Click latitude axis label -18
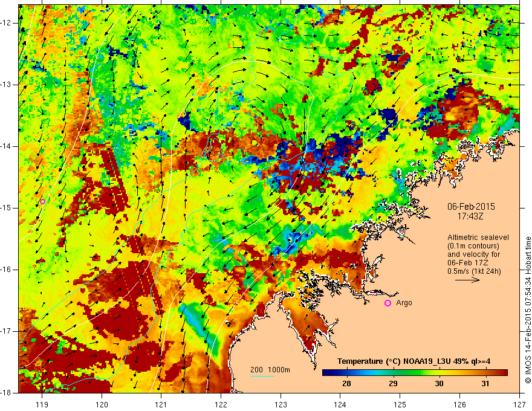The height and width of the screenshot is (411, 532). (7, 392)
